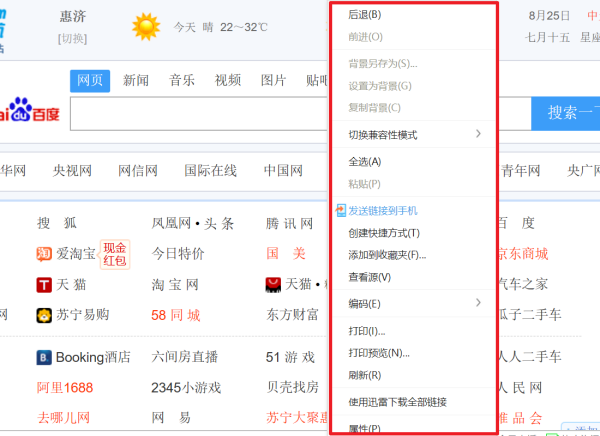The height and width of the screenshot is (436, 600).
Task: Open 国美 link
Action: coord(286,254)
